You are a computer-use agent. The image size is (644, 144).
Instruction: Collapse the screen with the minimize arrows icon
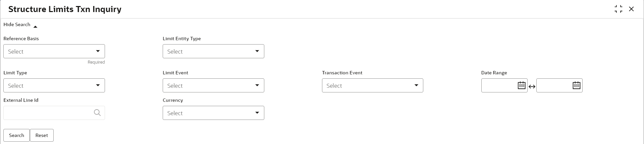(x=618, y=9)
